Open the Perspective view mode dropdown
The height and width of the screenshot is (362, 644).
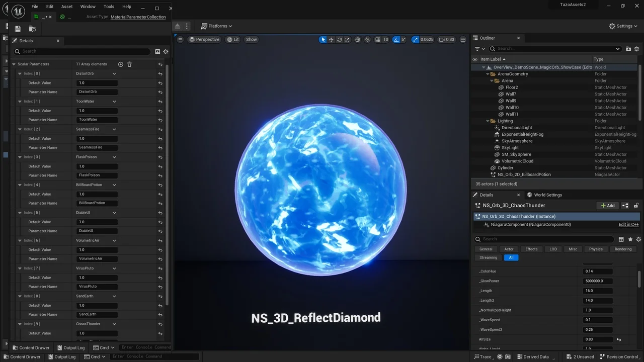pos(204,40)
